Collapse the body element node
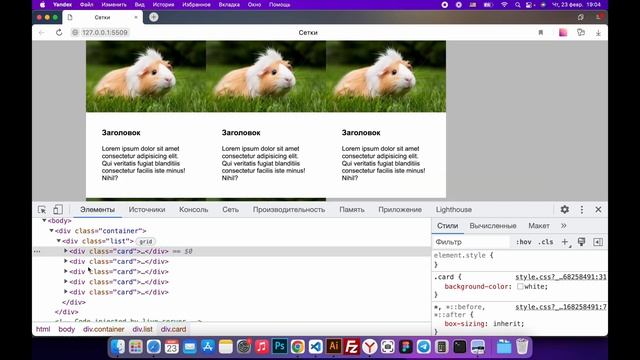This screenshot has height=360, width=640. tap(44, 220)
